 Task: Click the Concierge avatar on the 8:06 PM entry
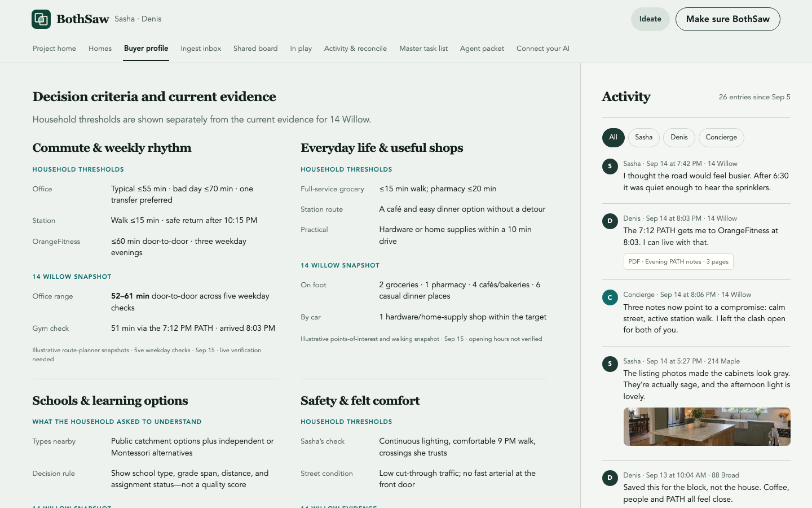click(x=610, y=297)
